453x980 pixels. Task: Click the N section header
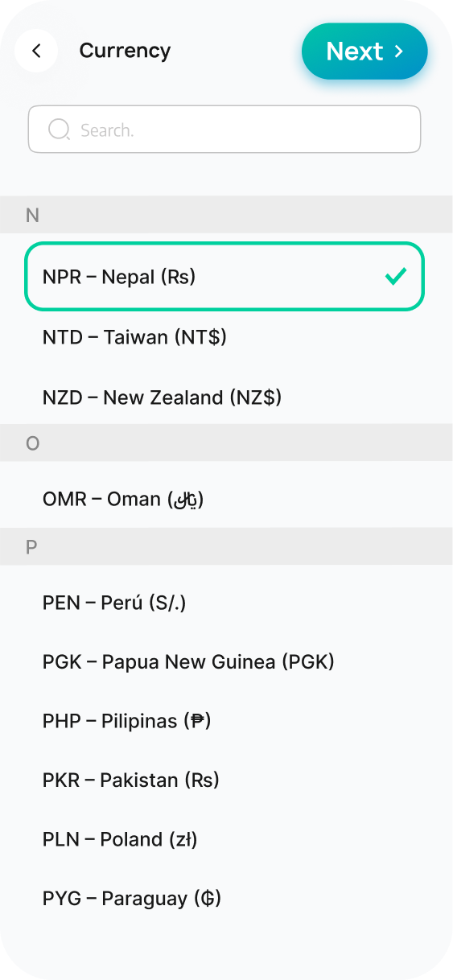(226, 215)
